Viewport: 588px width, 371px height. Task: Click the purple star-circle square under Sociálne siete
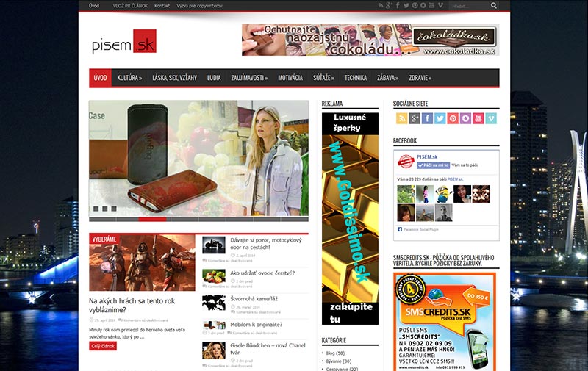pos(465,118)
